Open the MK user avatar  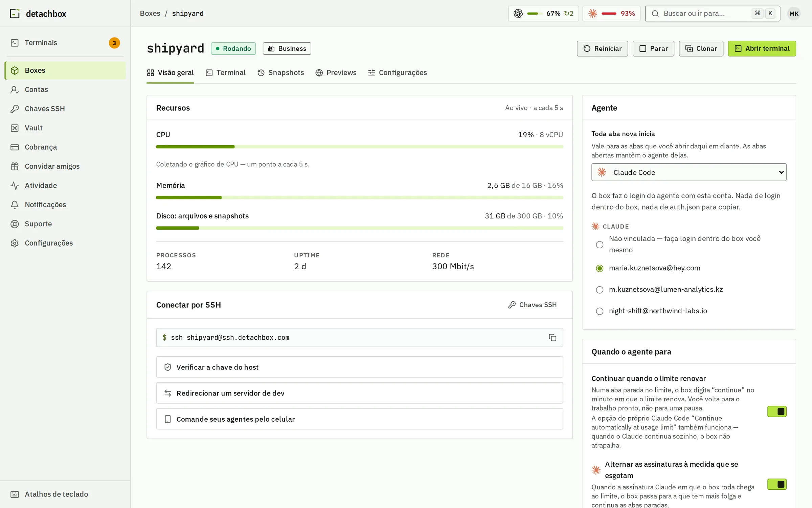[x=794, y=14]
